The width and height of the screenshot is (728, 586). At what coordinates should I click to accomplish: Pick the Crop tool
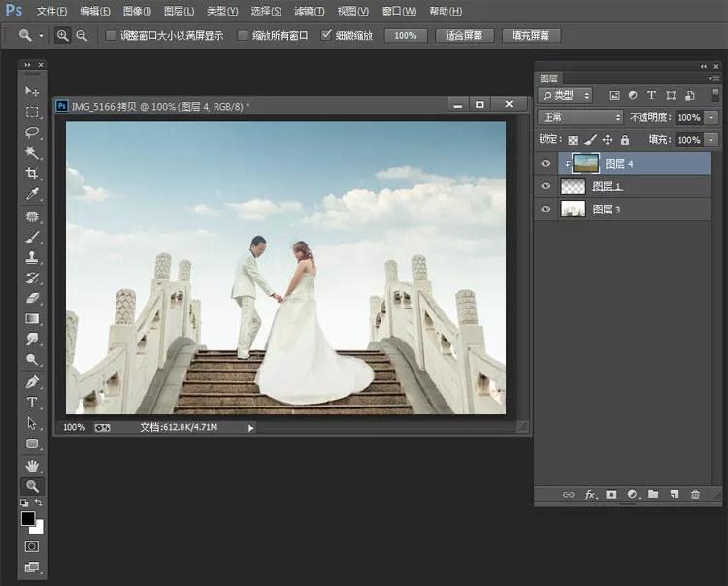pos(32,174)
